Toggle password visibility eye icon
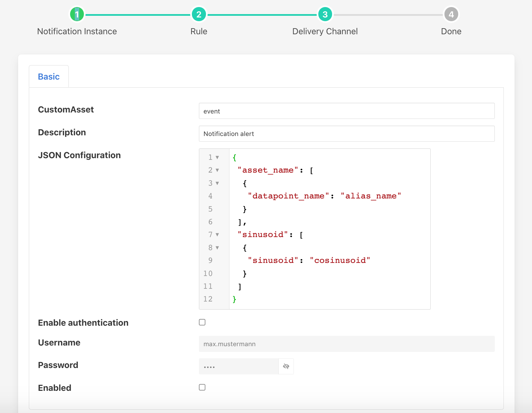 286,366
